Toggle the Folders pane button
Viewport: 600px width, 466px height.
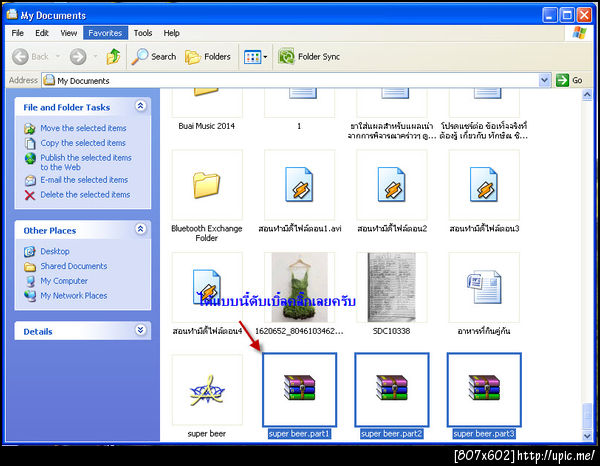pyautogui.click(x=208, y=57)
